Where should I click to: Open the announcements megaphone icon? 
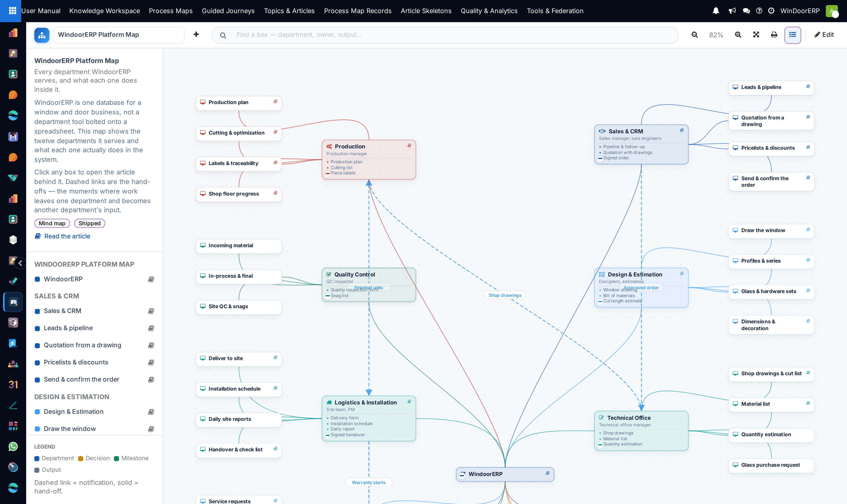coord(732,11)
